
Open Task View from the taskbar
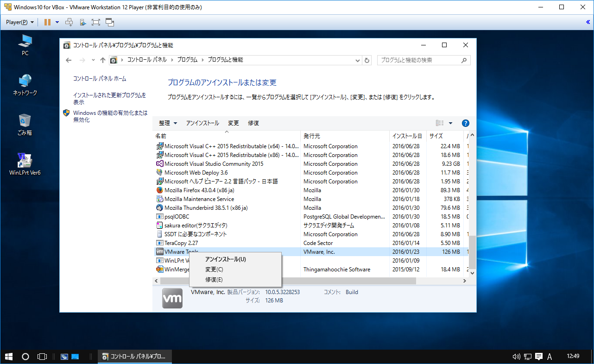coord(42,357)
